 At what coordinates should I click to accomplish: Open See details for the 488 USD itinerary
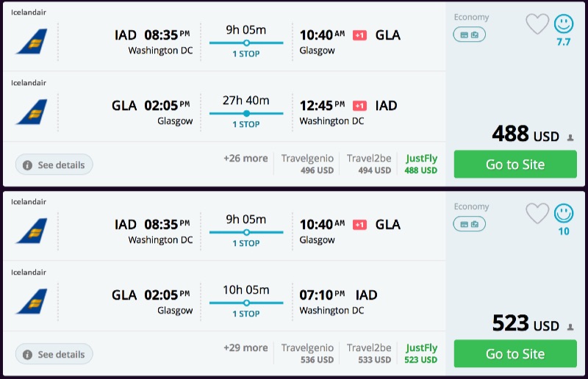coord(54,165)
